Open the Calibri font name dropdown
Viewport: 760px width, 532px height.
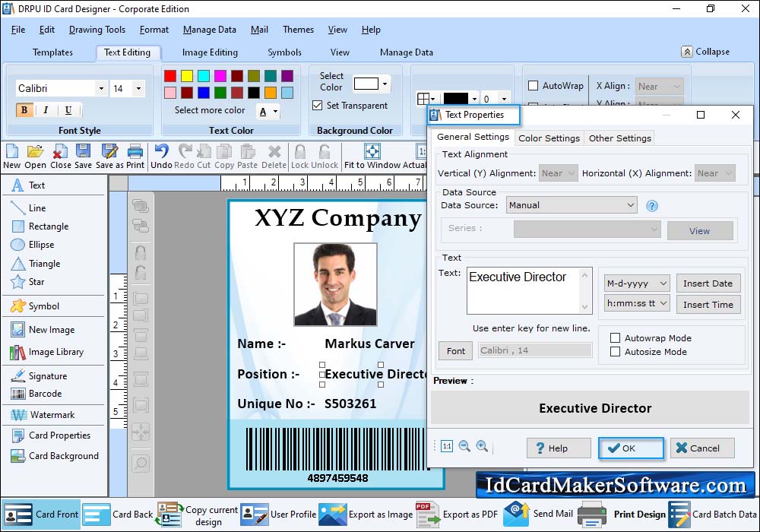click(x=101, y=89)
